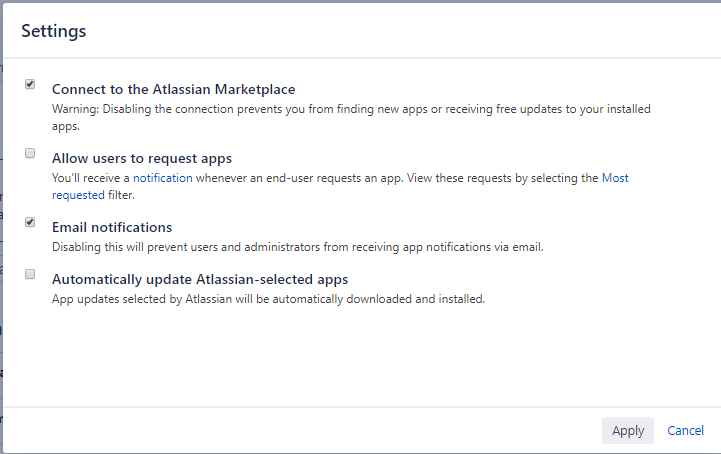
Task: Enable Allow users to request apps checkbox
Action: point(30,153)
